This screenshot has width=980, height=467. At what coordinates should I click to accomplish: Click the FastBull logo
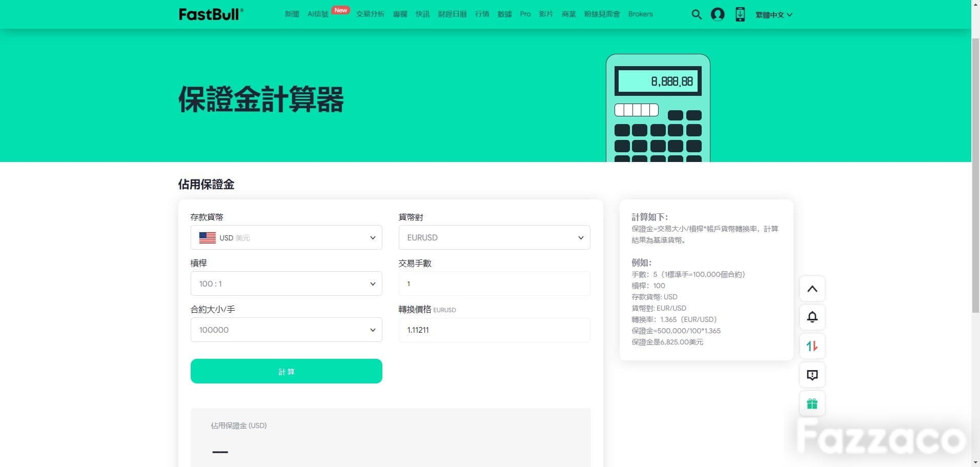(211, 14)
